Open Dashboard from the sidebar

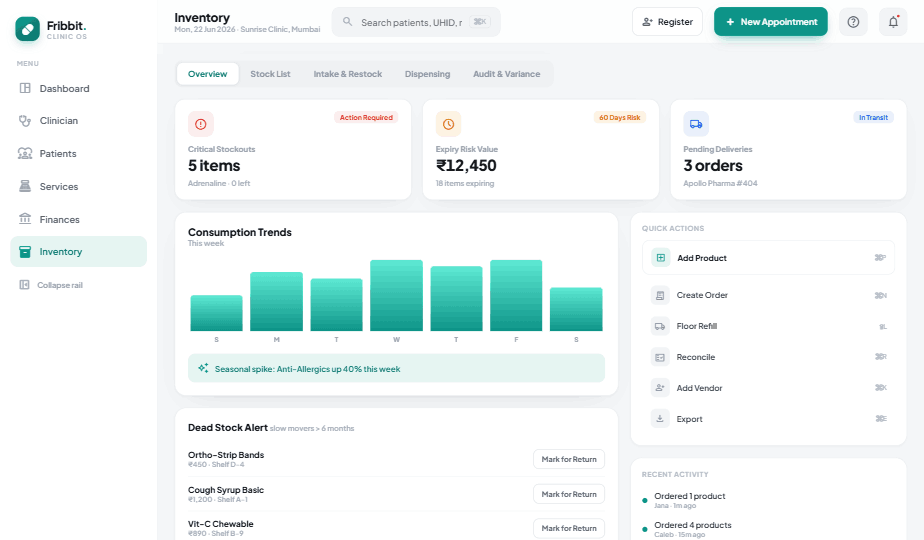click(x=78, y=88)
